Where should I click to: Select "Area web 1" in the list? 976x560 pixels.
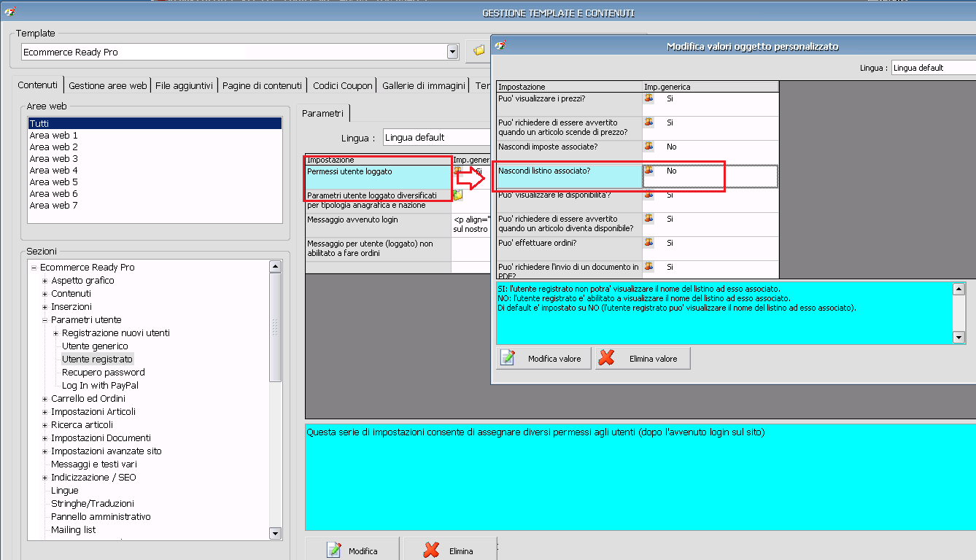(155, 136)
